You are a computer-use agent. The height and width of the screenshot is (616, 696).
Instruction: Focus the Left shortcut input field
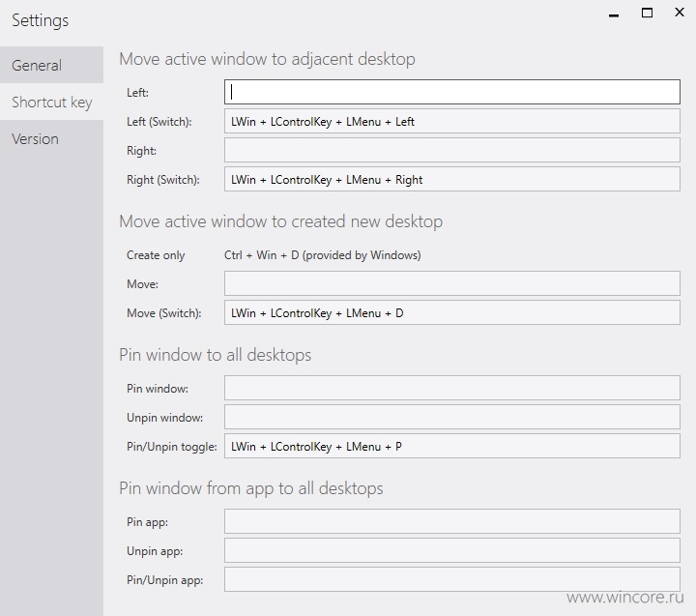coord(451,92)
